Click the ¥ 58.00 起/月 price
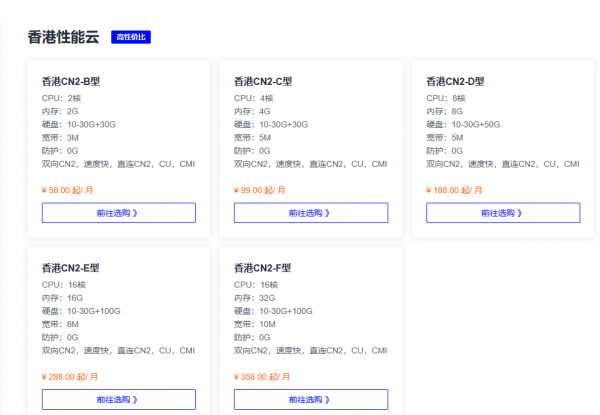Viewport: 600px width, 415px height. pyautogui.click(x=67, y=190)
